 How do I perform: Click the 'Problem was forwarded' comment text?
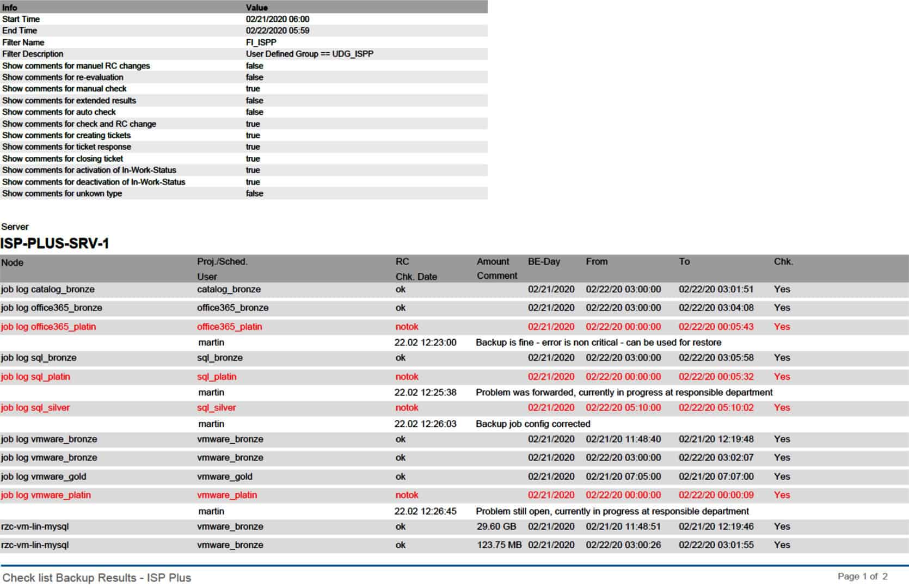tap(624, 393)
